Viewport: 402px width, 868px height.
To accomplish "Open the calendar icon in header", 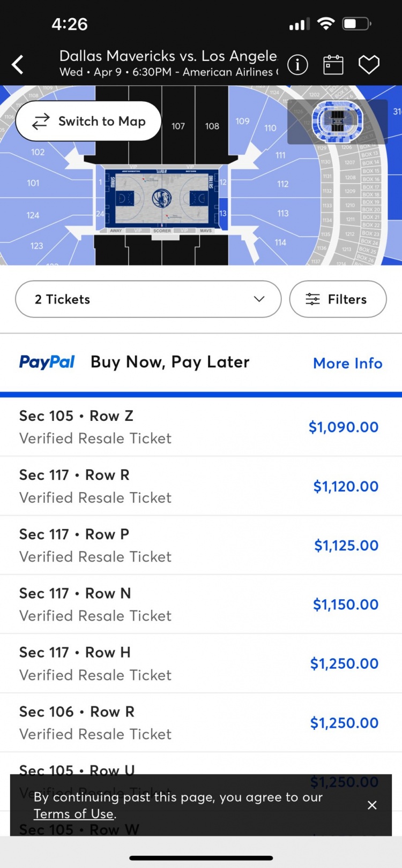I will [x=333, y=65].
